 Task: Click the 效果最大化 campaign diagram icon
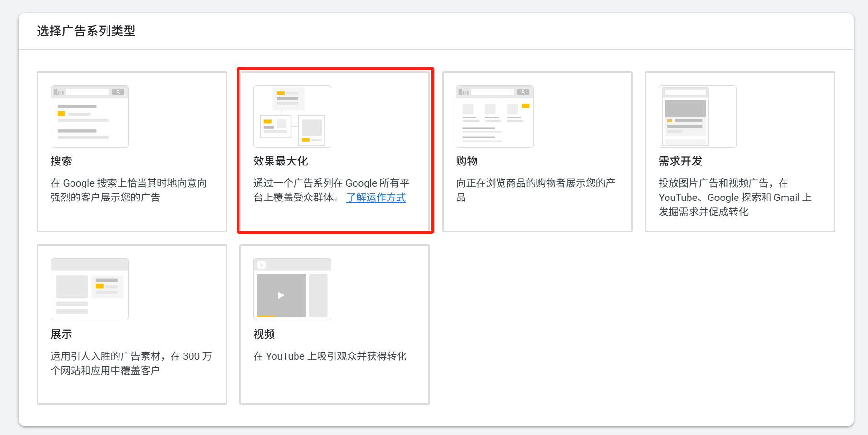tap(291, 117)
